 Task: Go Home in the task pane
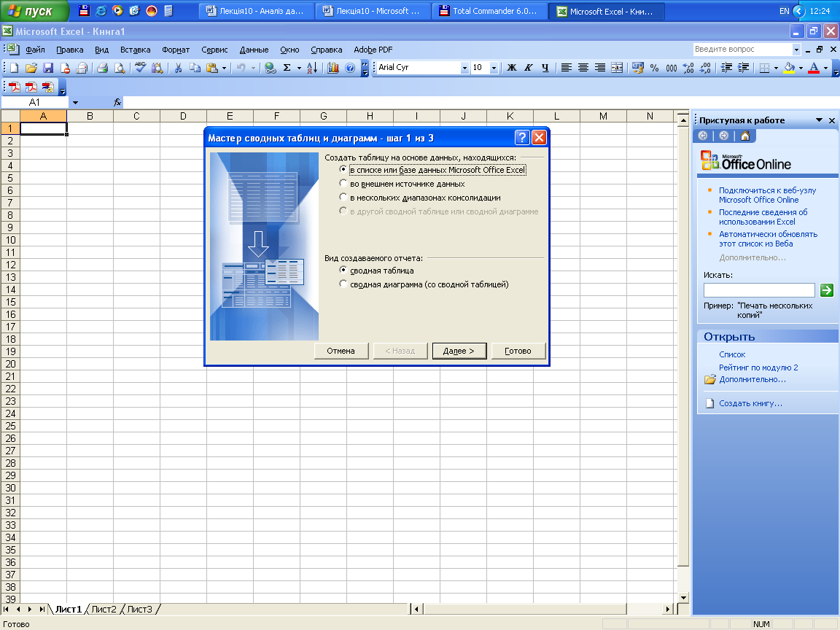pos(745,136)
